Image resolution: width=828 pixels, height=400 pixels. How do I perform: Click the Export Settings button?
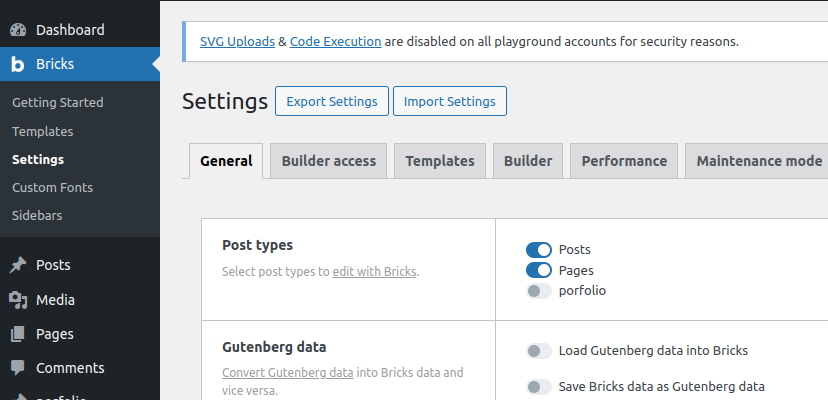coord(332,101)
